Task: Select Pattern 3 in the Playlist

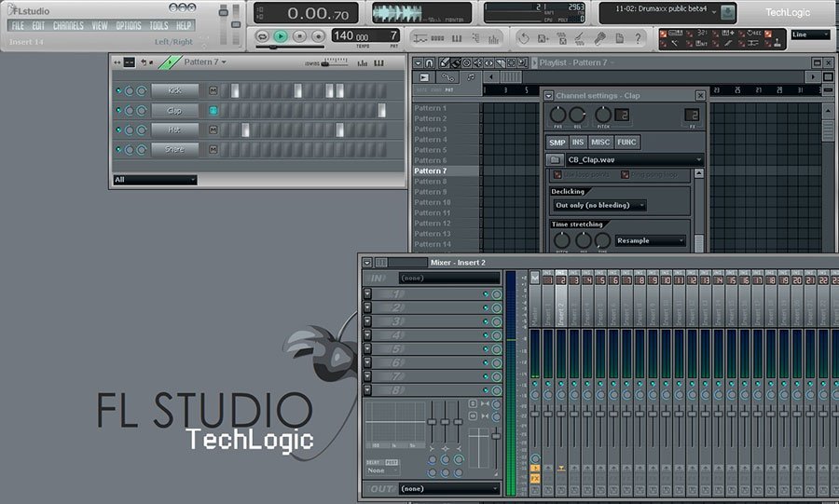Action: [430, 129]
